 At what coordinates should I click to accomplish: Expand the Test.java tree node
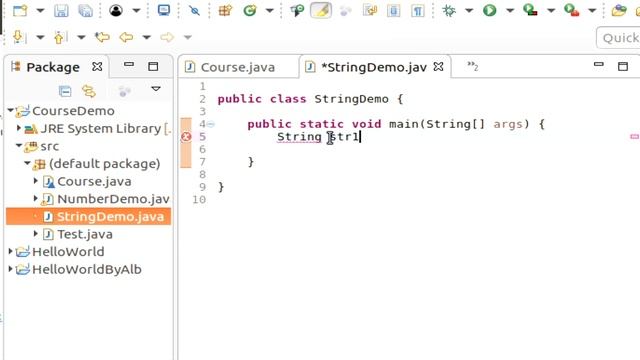[36, 234]
